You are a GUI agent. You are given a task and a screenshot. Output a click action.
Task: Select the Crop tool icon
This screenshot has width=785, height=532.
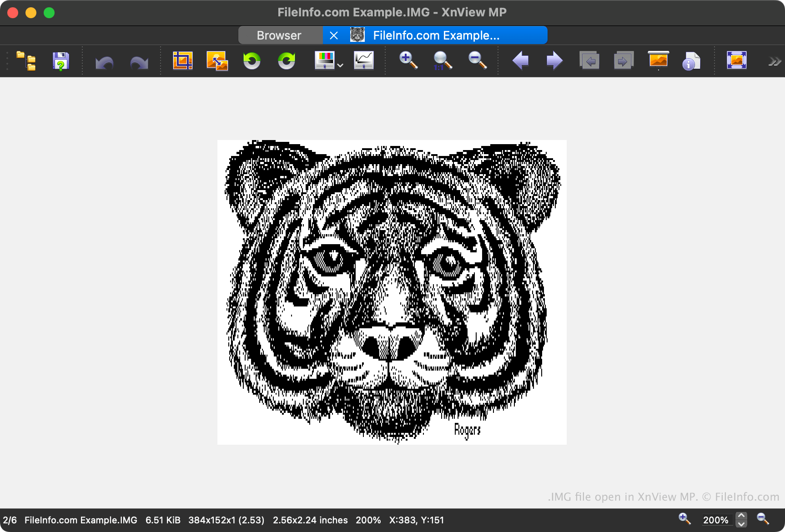point(183,60)
